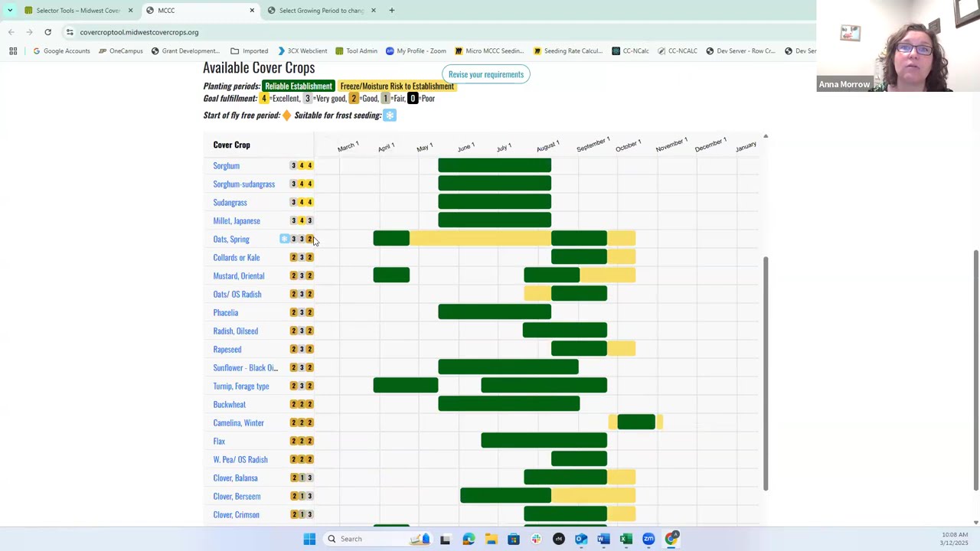Open the Phacelia crop link
The image size is (980, 551).
pos(226,312)
